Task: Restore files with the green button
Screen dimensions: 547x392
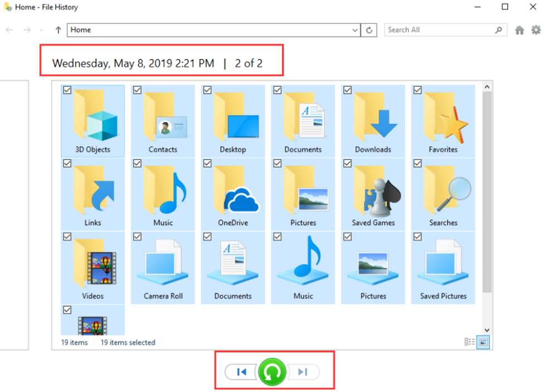Action: pyautogui.click(x=272, y=372)
